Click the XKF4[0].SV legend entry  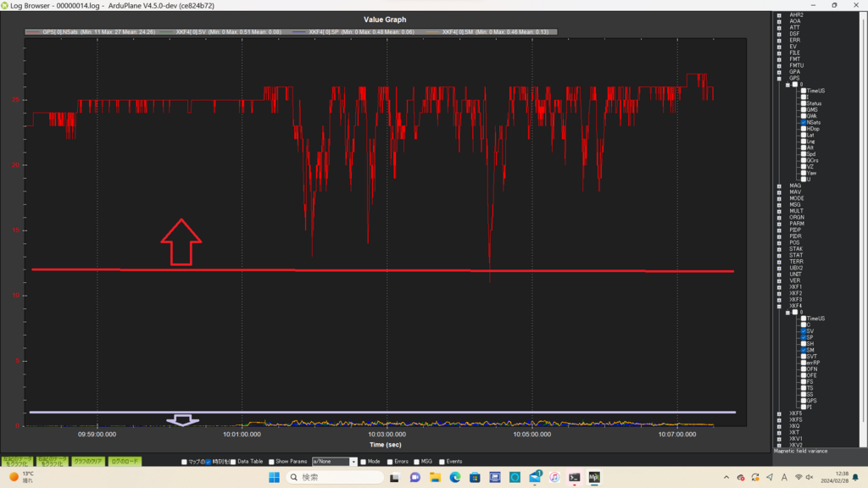(x=220, y=32)
